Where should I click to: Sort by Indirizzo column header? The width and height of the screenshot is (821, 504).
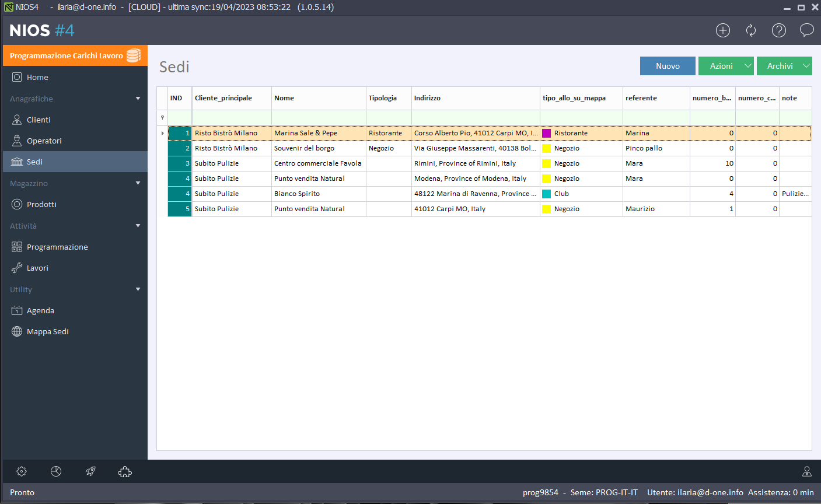tap(476, 98)
